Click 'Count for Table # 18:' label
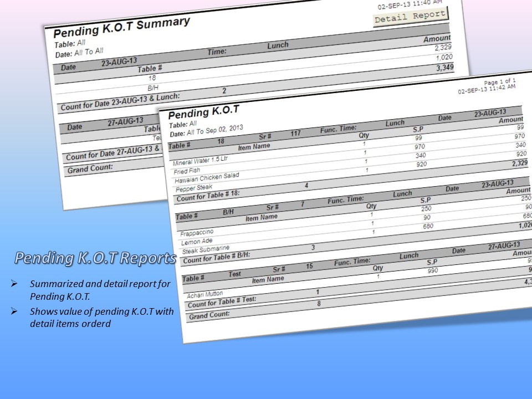Image resolution: width=532 pixels, height=399 pixels. pos(208,196)
